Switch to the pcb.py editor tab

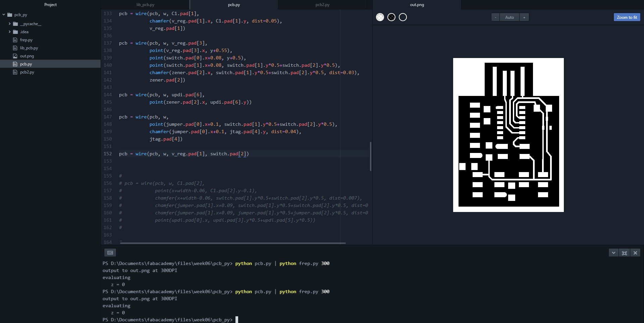click(234, 5)
